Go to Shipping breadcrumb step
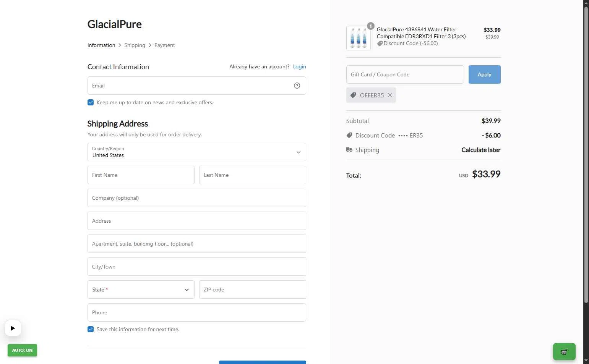 135,45
